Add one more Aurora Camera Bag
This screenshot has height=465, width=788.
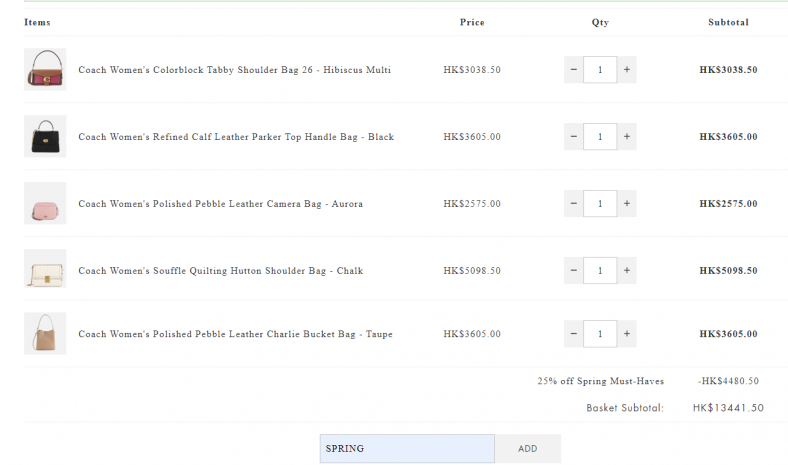627,204
